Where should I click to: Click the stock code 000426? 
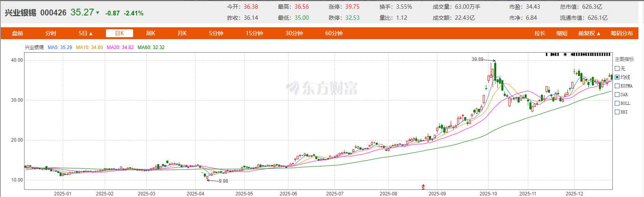point(53,13)
